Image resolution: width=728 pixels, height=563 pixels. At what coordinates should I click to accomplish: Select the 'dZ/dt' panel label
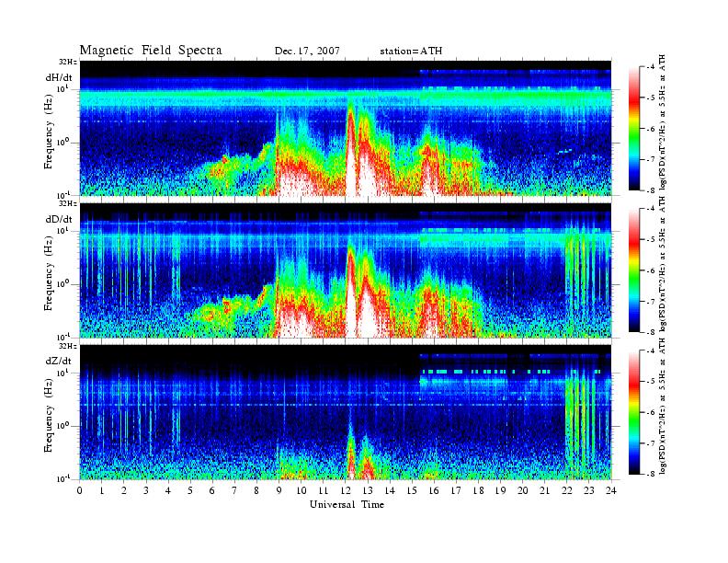point(59,361)
